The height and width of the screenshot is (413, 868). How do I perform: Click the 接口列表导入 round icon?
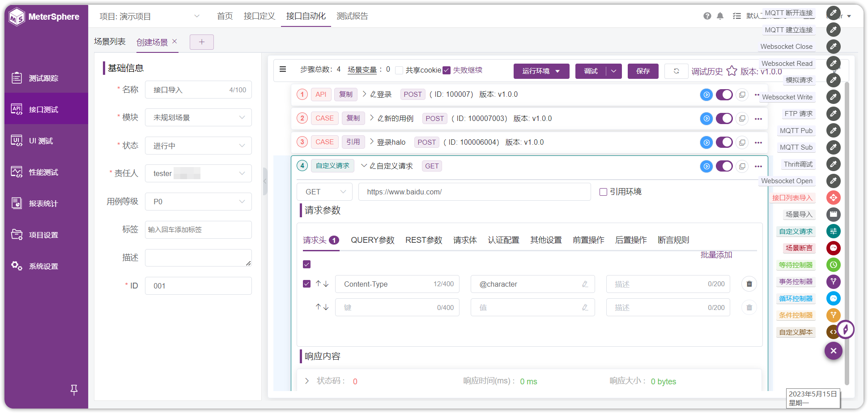tap(833, 198)
